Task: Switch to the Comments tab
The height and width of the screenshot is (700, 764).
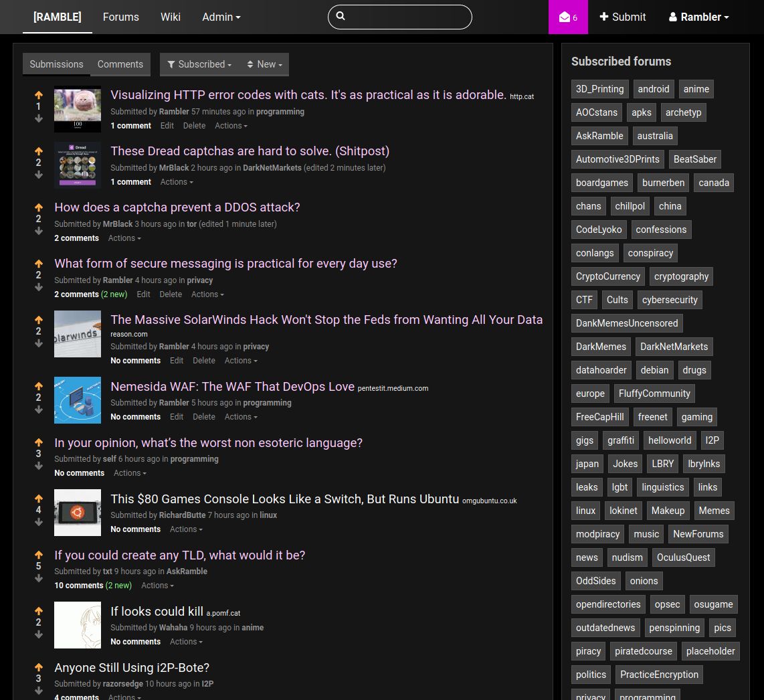Action: tap(120, 64)
